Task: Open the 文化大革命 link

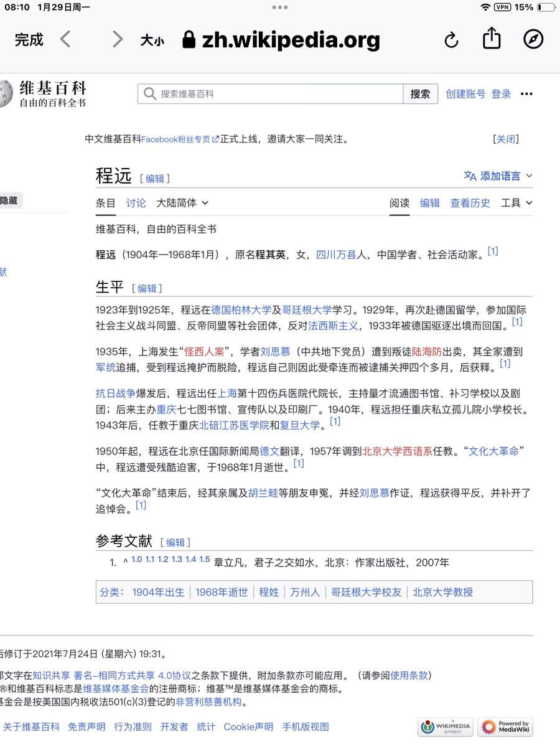Action: (493, 452)
